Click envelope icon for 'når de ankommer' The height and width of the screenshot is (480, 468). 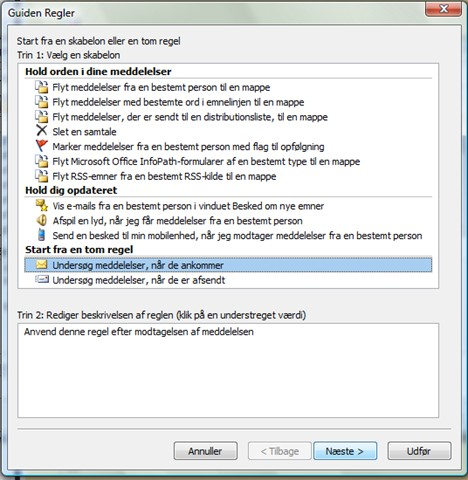pos(42,265)
